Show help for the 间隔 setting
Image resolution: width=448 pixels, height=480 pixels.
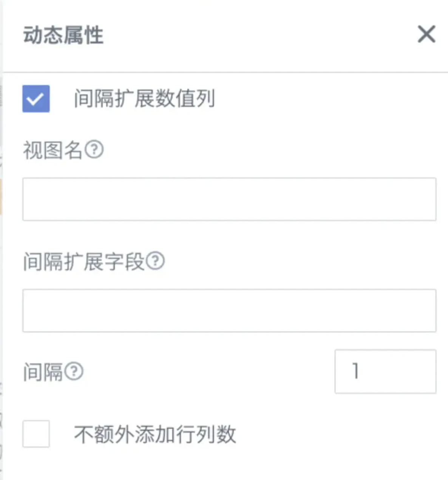click(74, 371)
